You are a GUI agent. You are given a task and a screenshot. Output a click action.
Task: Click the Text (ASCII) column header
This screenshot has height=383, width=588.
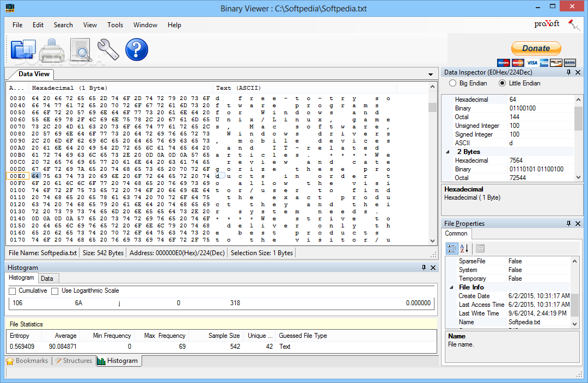pyautogui.click(x=305, y=88)
